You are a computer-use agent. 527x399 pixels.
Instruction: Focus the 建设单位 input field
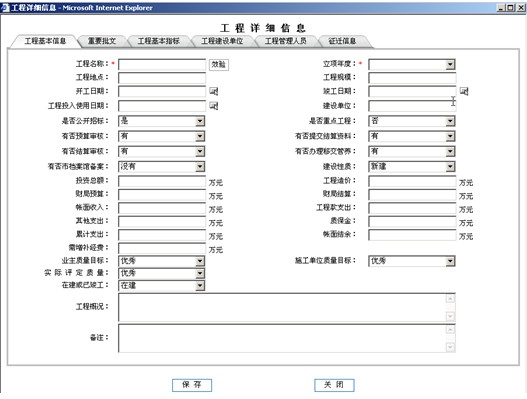pos(412,106)
